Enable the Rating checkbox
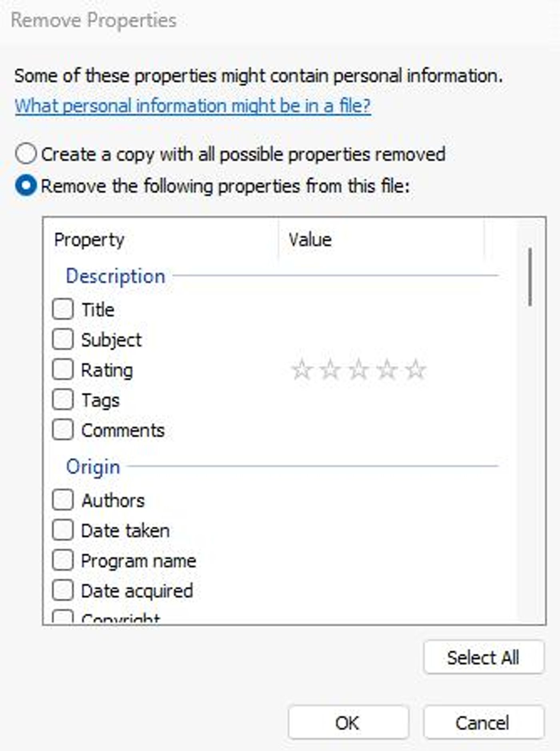This screenshot has width=560, height=751. [63, 369]
